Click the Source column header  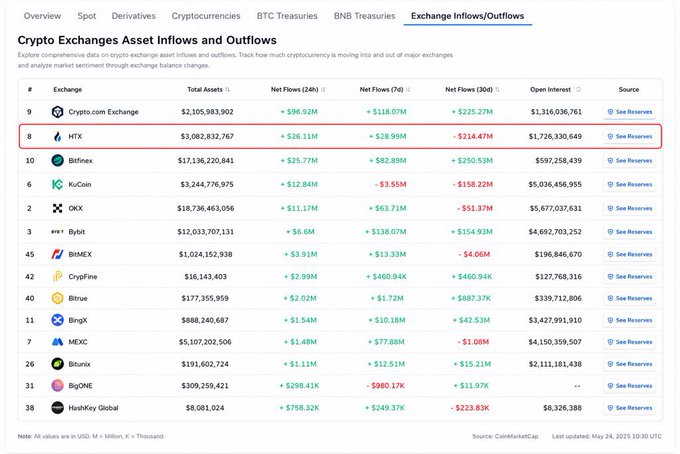629,90
